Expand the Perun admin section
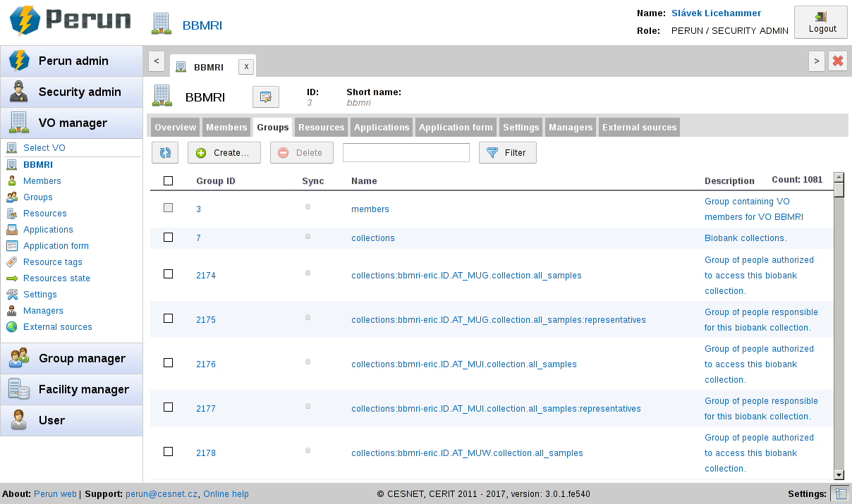 [x=71, y=61]
